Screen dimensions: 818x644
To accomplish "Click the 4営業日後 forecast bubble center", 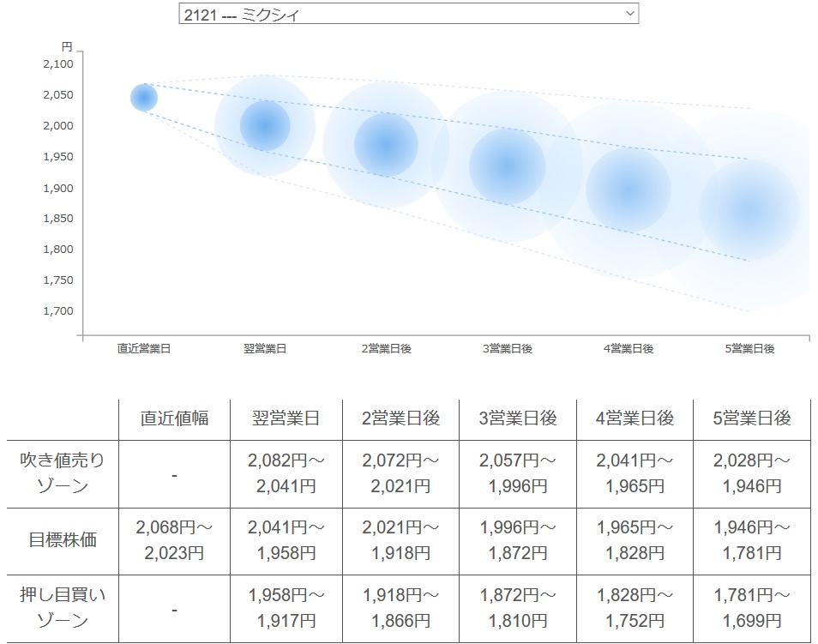I will [x=629, y=190].
